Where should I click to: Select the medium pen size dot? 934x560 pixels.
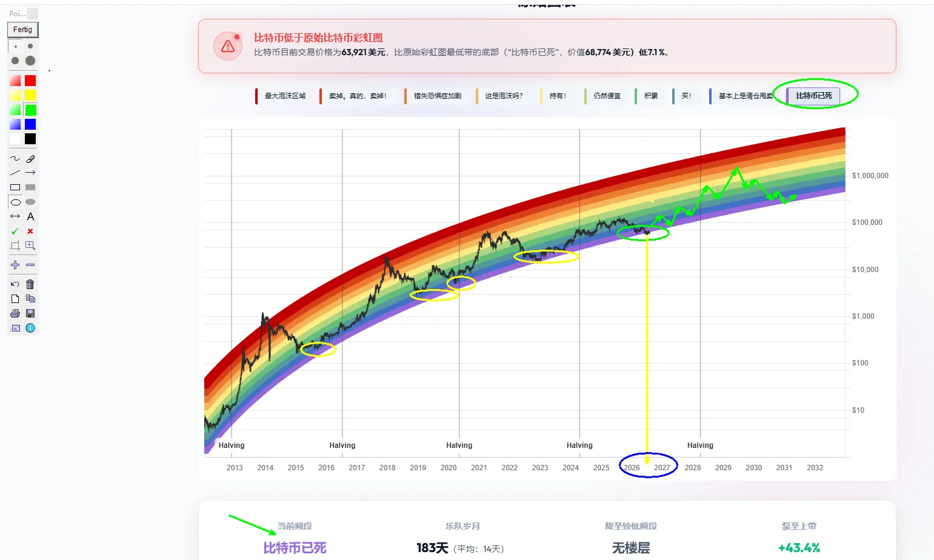(x=15, y=61)
